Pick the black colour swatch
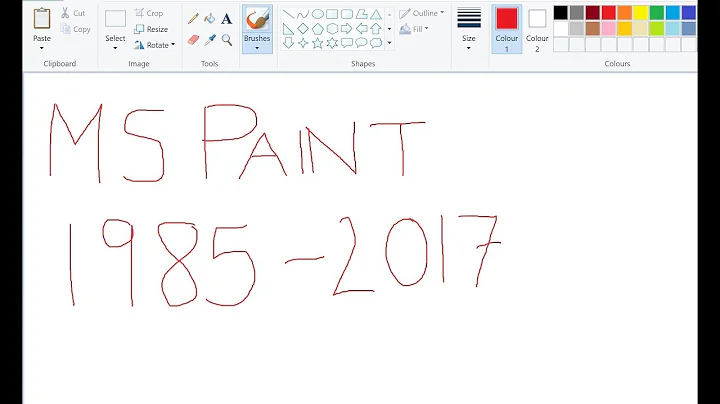The height and width of the screenshot is (404, 720). [x=561, y=13]
